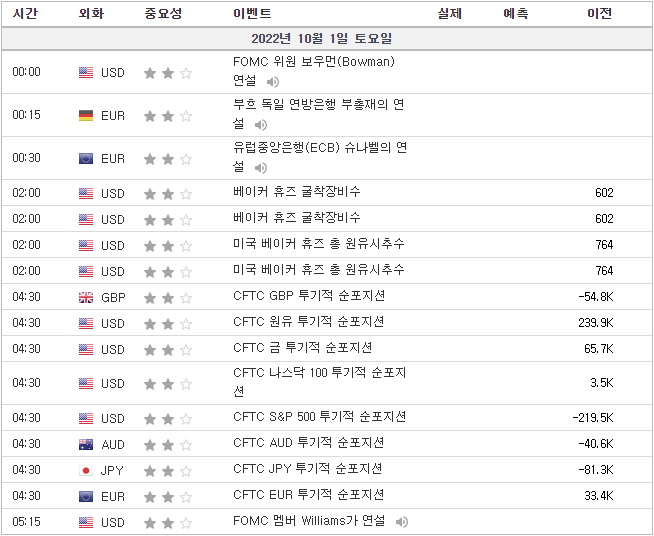Click EU flag in CFTC EUR row
This screenshot has width=654, height=536.
click(x=86, y=496)
